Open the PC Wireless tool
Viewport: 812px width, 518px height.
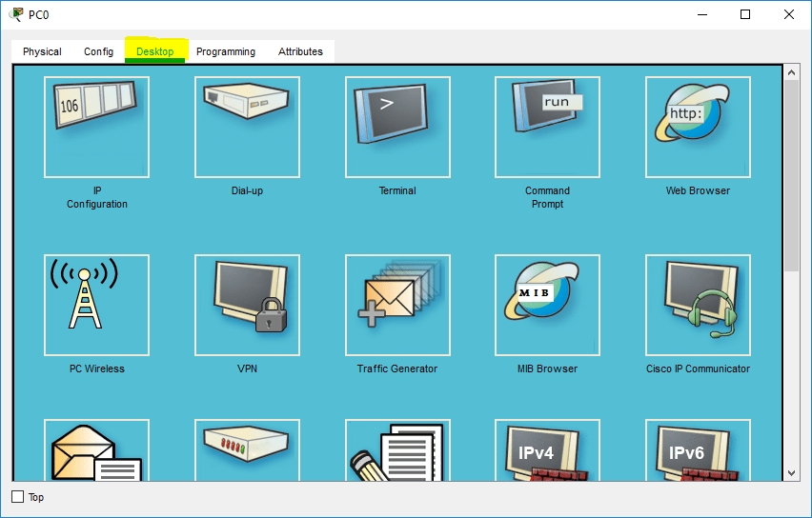96,305
